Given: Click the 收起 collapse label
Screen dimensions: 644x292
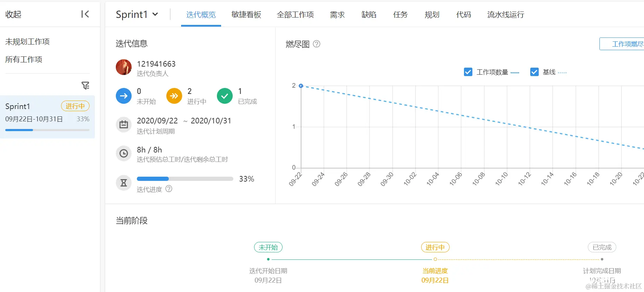Looking at the screenshot, I should click(x=13, y=14).
